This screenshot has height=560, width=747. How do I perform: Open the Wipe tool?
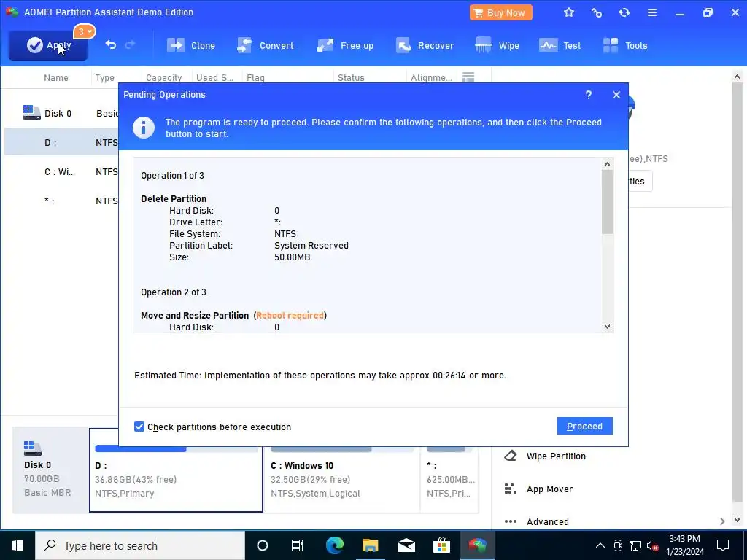pyautogui.click(x=497, y=46)
